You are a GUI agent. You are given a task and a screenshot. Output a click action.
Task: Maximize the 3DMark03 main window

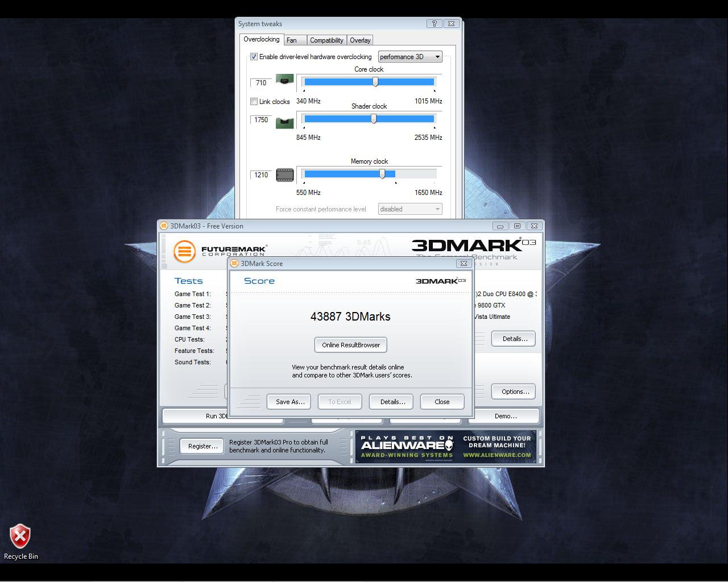pos(517,226)
